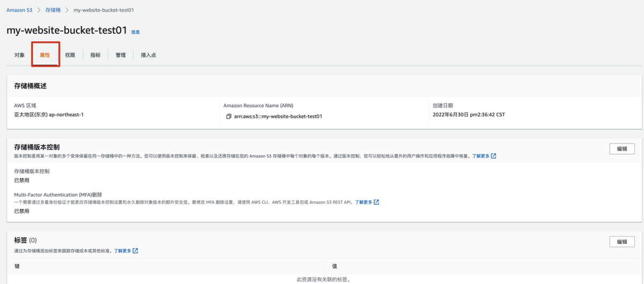Open 了解更多 link in the 标签 section
The width and height of the screenshot is (644, 284).
(126, 251)
